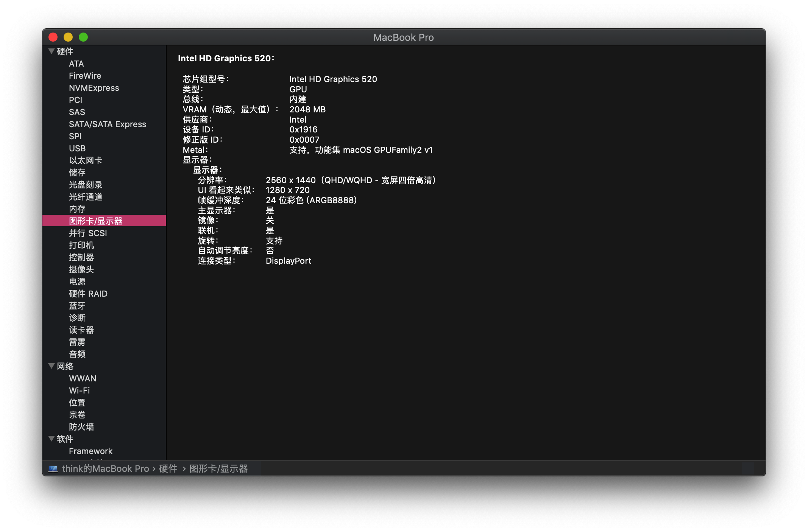Collapse the 网络 section triangle
The height and width of the screenshot is (532, 808).
[51, 366]
